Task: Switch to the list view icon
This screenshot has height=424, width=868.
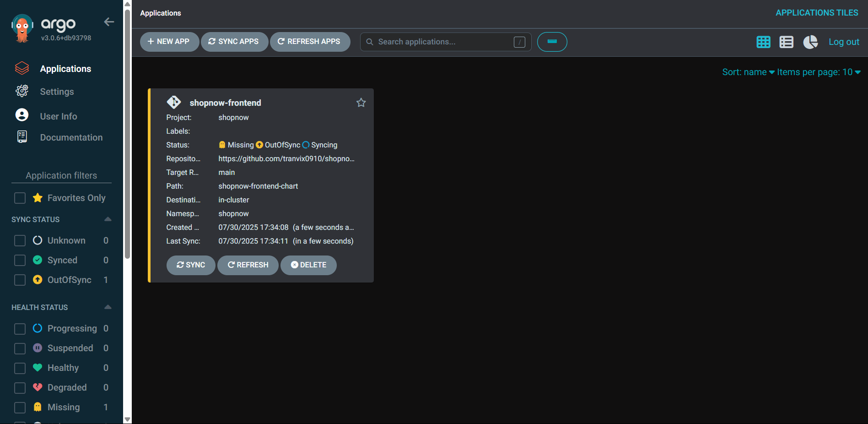Action: point(786,42)
